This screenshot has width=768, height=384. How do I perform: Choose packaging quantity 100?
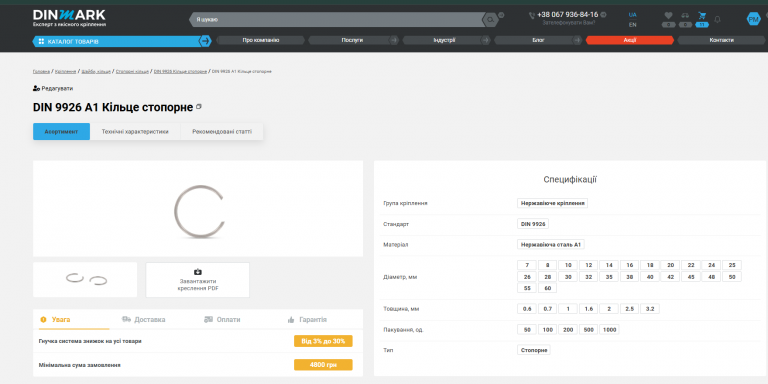pos(548,330)
